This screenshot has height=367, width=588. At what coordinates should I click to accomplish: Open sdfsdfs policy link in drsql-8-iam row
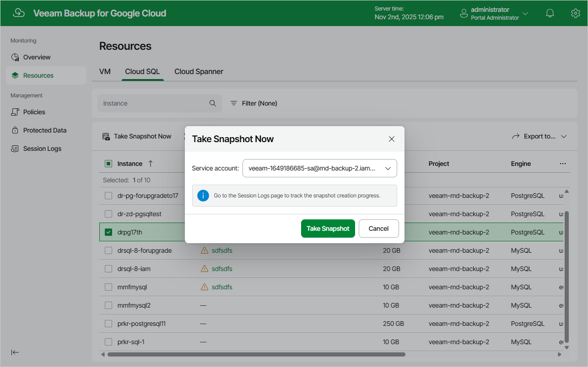click(222, 269)
